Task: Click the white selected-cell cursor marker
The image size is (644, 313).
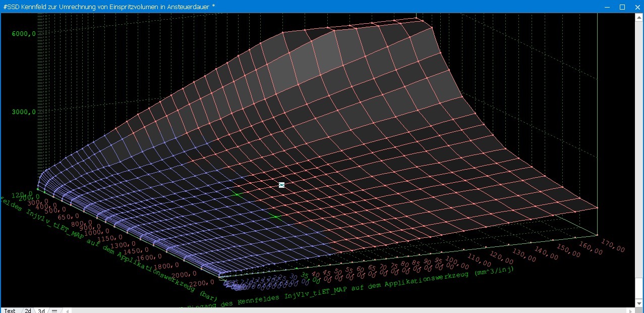Action: point(281,185)
